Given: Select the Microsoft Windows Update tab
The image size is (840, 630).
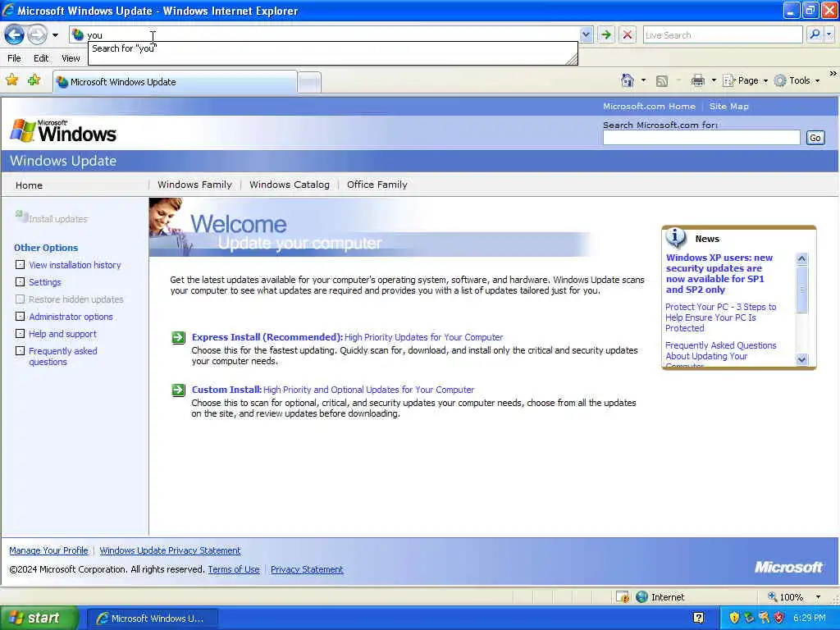Looking at the screenshot, I should 176,82.
